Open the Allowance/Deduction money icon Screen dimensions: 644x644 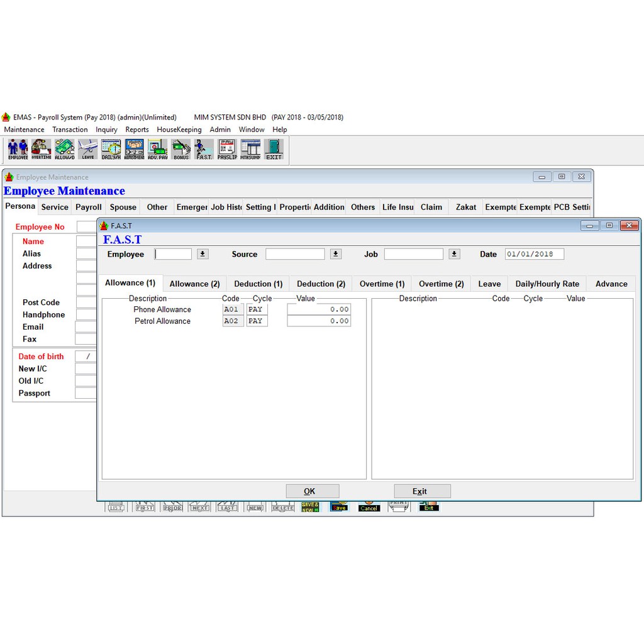pos(64,149)
